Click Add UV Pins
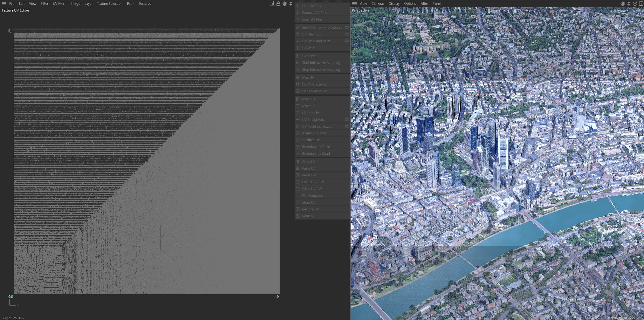644x320 pixels. (x=322, y=6)
